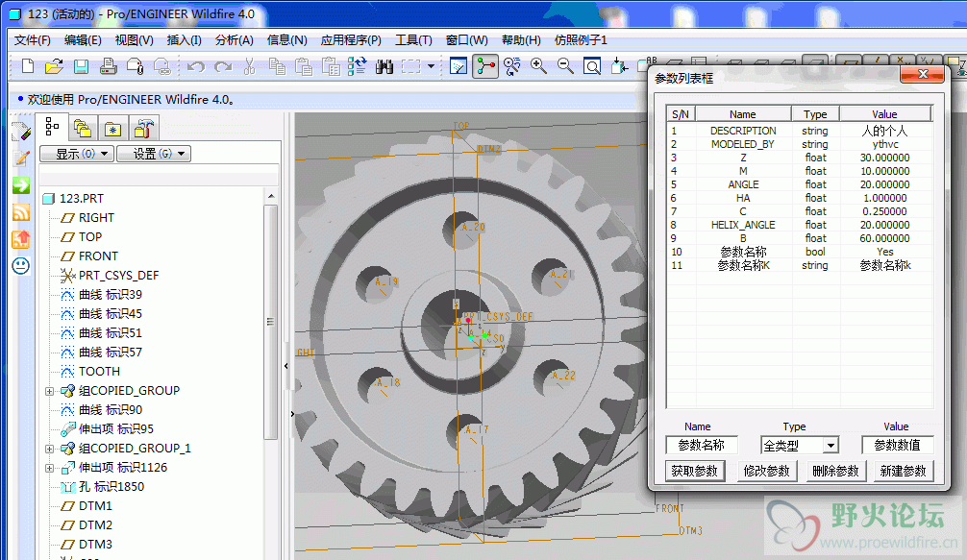This screenshot has height=560, width=967.
Task: Click the RSS feed sidebar icon
Action: [x=21, y=212]
